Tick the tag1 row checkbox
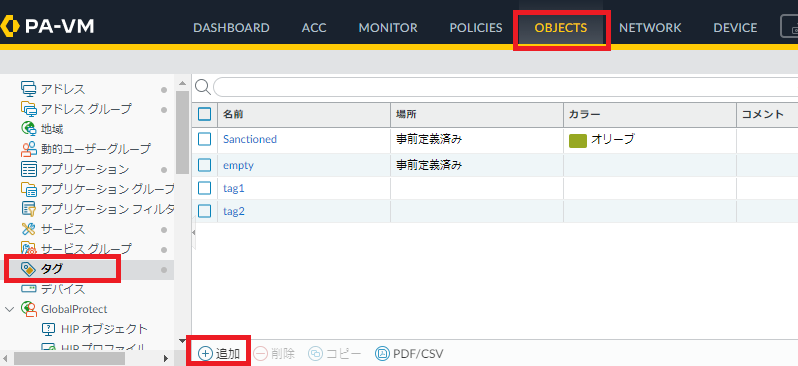Screen dimensions: 798x366 tap(204, 188)
